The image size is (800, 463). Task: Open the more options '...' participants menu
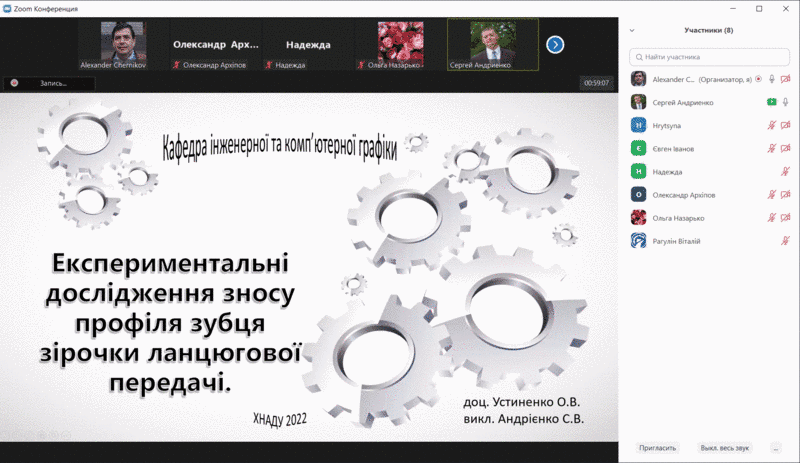(x=776, y=448)
